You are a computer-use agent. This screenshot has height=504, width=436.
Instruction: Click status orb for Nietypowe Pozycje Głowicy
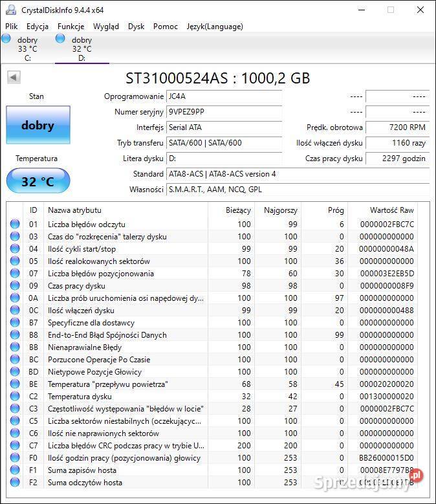pos(15,371)
